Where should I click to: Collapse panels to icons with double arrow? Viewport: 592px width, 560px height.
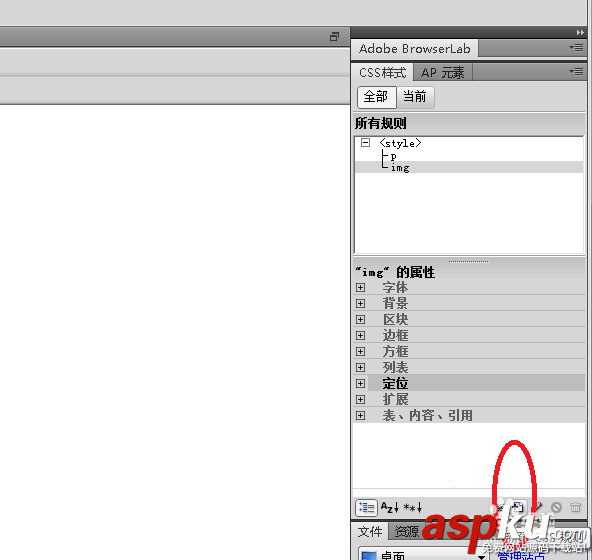pos(580,33)
